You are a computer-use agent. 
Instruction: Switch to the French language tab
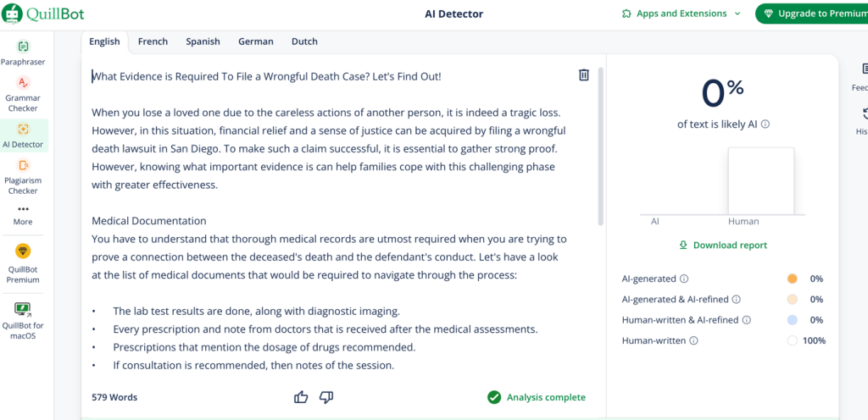[153, 41]
